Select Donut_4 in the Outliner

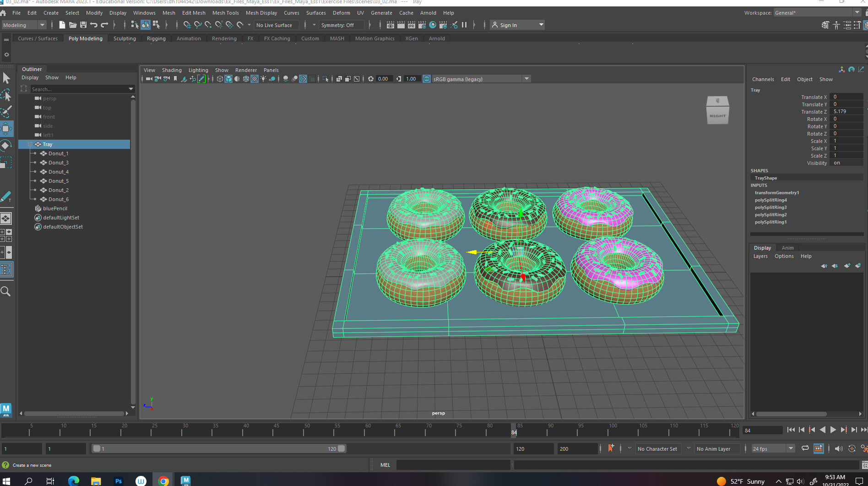(x=59, y=172)
